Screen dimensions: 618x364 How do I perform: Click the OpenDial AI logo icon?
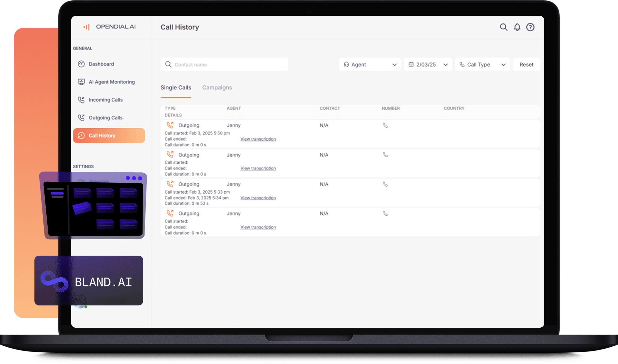[86, 27]
